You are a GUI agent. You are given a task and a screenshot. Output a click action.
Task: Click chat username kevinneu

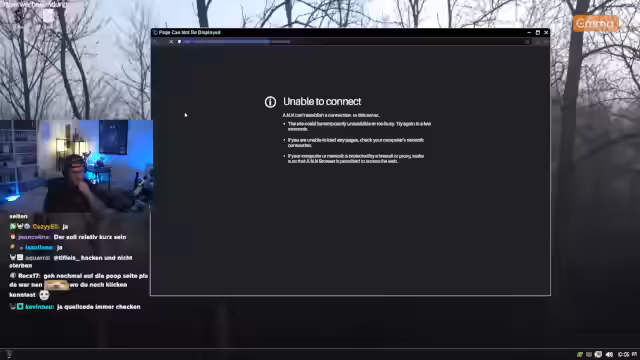coord(40,307)
